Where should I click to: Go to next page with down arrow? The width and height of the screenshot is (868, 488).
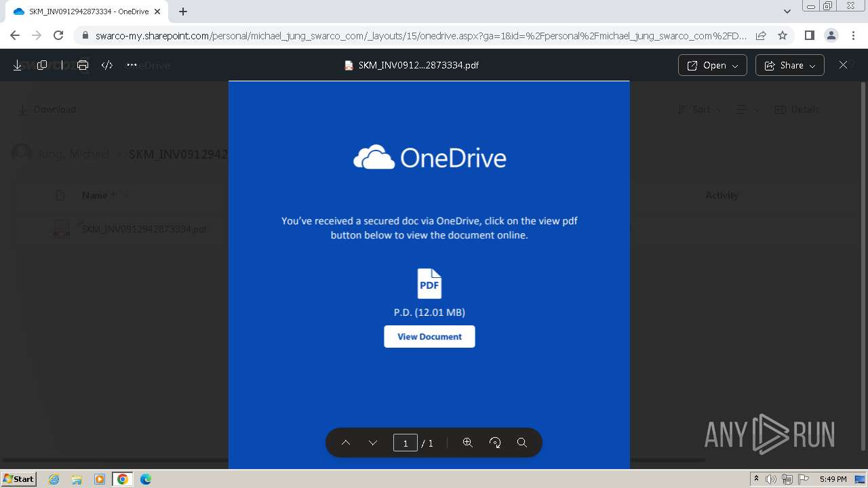[x=373, y=443]
